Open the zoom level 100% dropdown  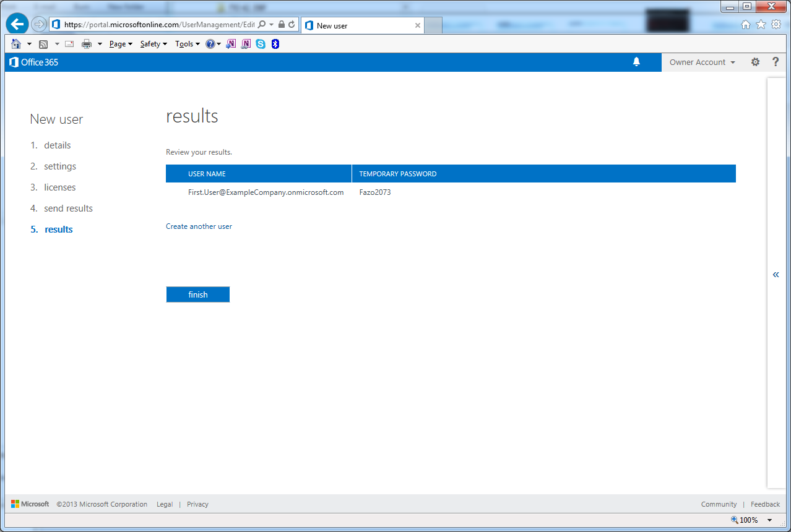pyautogui.click(x=769, y=520)
